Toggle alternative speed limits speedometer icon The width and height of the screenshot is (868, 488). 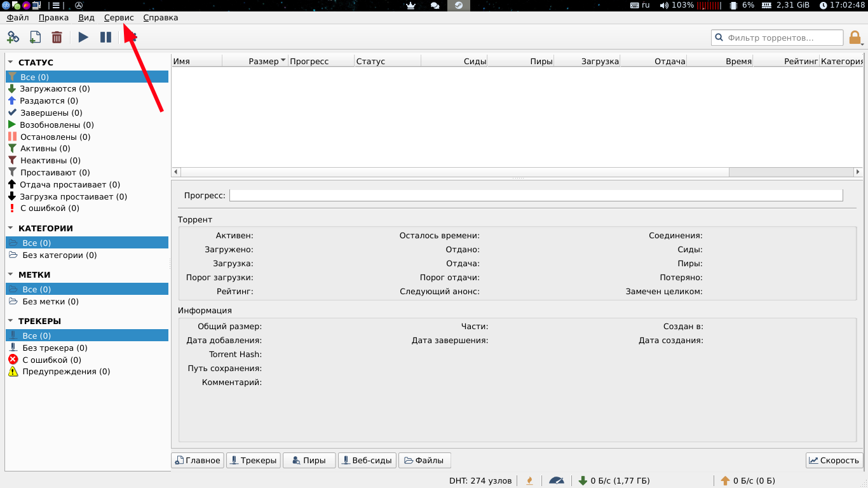(x=557, y=480)
